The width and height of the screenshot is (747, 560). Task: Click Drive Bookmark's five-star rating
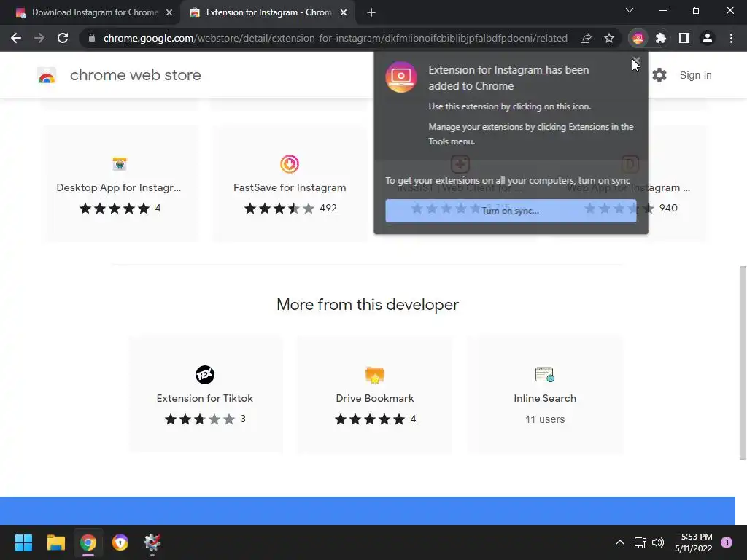click(370, 419)
